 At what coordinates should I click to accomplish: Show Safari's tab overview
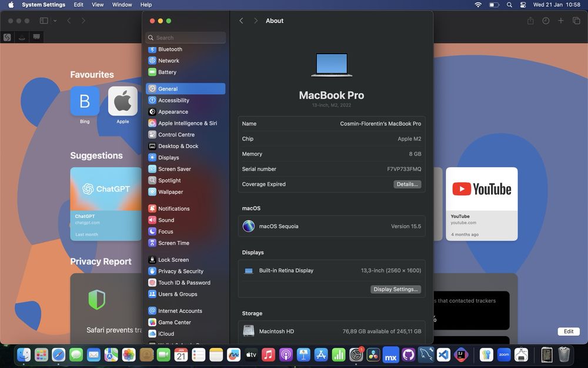[576, 21]
